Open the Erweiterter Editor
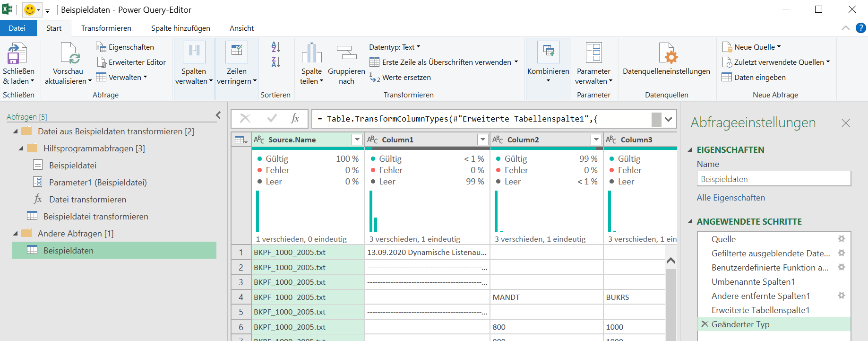The height and width of the screenshot is (341, 868). click(x=131, y=62)
